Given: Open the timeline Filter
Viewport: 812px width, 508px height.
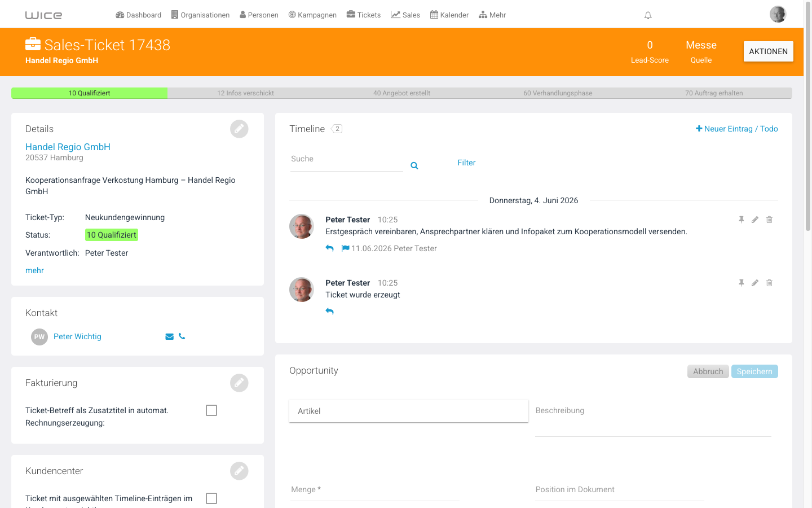Looking at the screenshot, I should pos(466,163).
